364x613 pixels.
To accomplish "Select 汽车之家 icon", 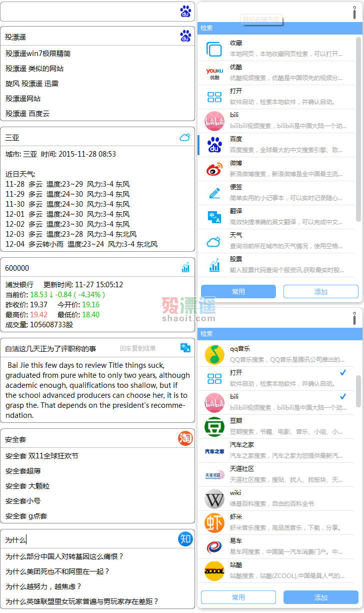I will (x=214, y=451).
